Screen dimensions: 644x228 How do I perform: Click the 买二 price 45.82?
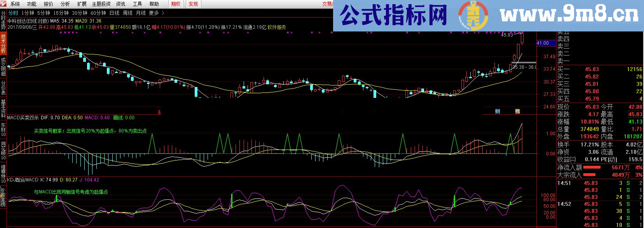point(592,77)
